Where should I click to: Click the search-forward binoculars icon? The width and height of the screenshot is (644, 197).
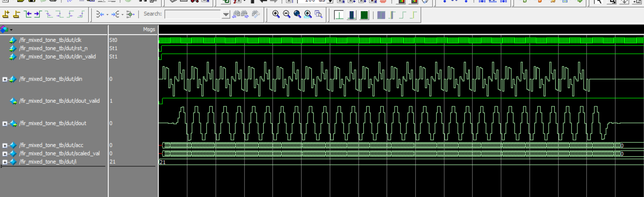point(245,14)
